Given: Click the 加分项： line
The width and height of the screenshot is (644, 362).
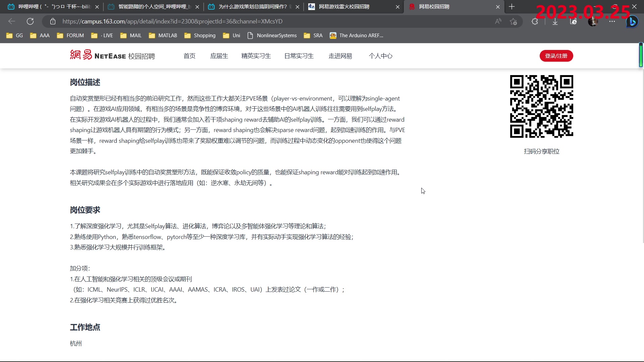Looking at the screenshot, I should click(x=80, y=268).
